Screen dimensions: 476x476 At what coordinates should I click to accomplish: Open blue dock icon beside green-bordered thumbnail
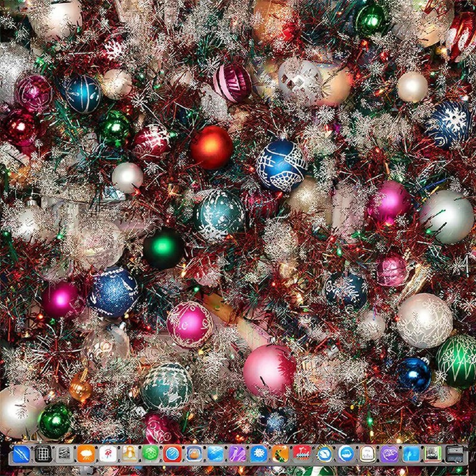411,454
